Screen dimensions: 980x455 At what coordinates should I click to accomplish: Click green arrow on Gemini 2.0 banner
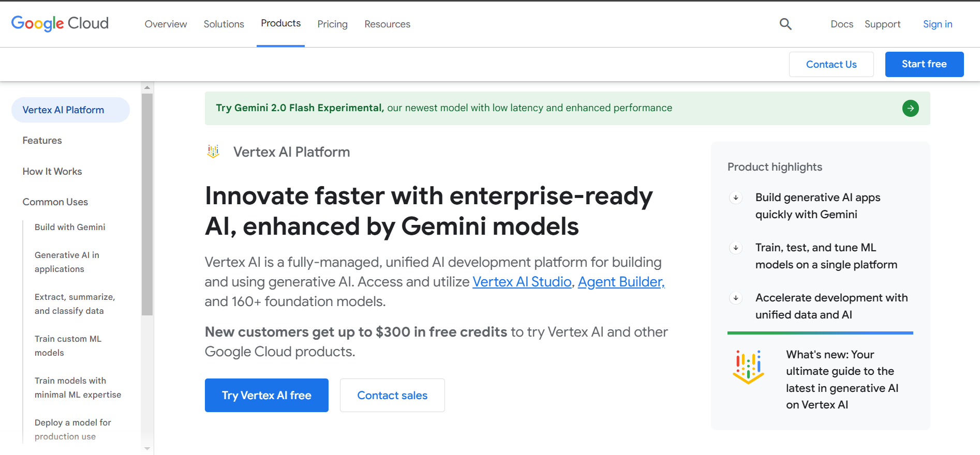tap(911, 108)
